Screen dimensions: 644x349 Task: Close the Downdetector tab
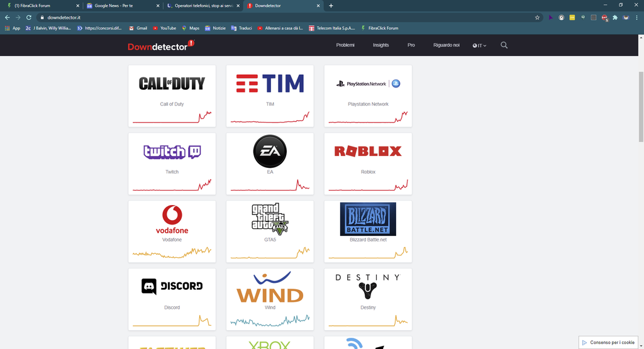pos(318,6)
